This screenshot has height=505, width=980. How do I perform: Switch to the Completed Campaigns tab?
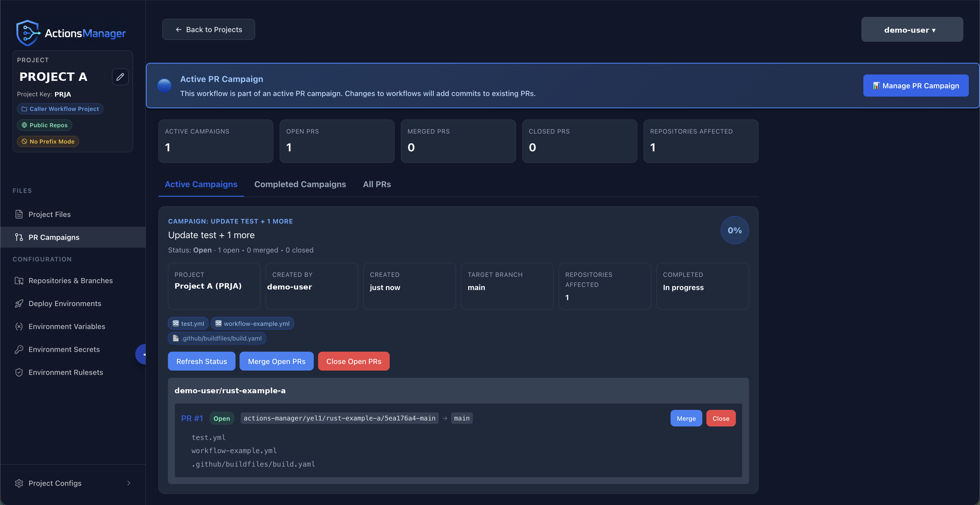[x=300, y=184]
